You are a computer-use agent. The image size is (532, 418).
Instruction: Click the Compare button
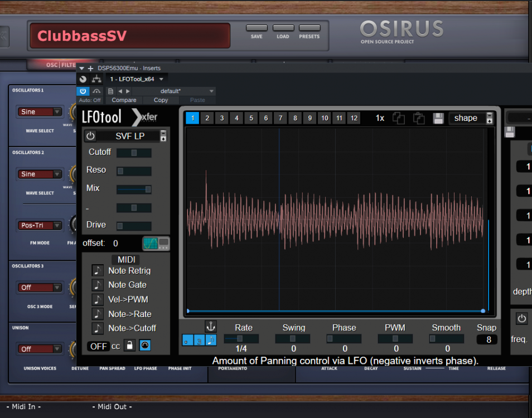click(x=124, y=100)
